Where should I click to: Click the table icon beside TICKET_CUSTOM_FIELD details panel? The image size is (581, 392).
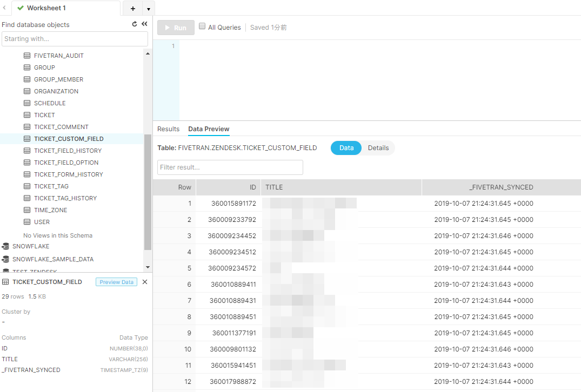(x=5, y=281)
